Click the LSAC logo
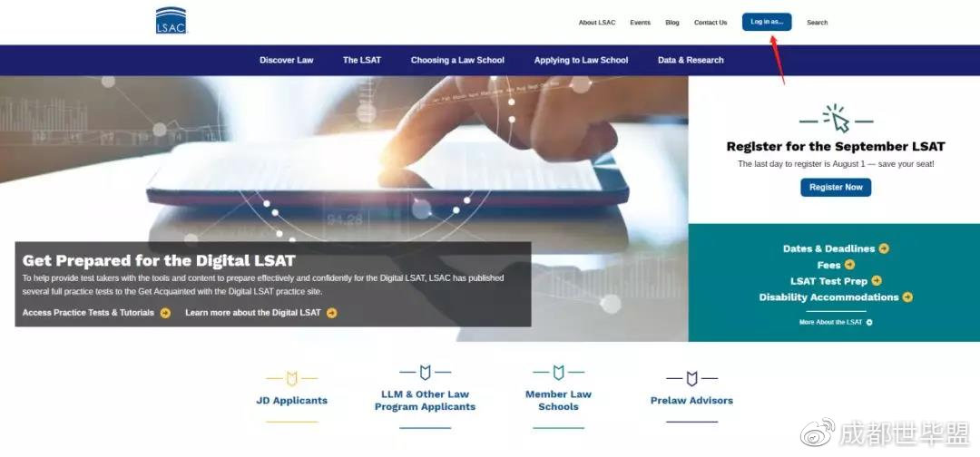Viewport: 980px width, 457px height. click(171, 20)
